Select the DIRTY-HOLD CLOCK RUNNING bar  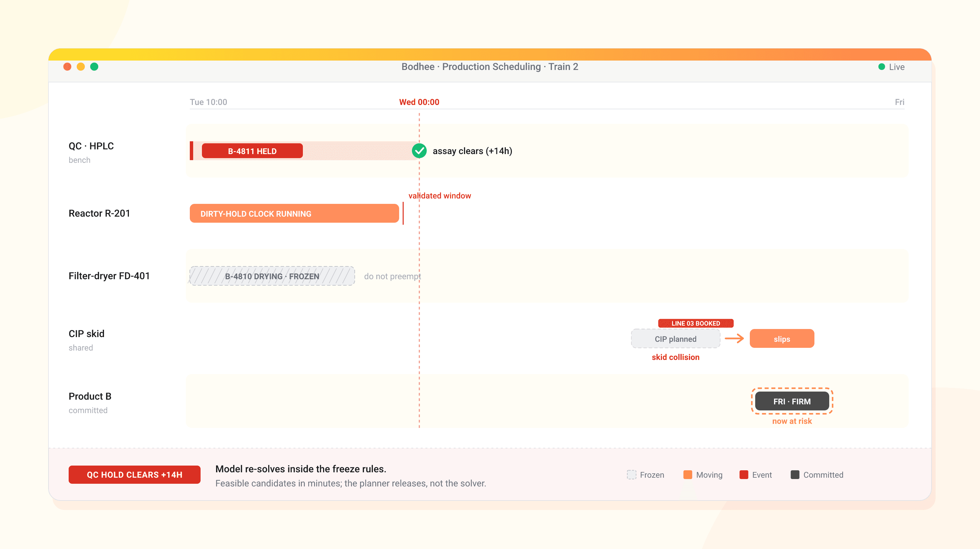point(294,213)
